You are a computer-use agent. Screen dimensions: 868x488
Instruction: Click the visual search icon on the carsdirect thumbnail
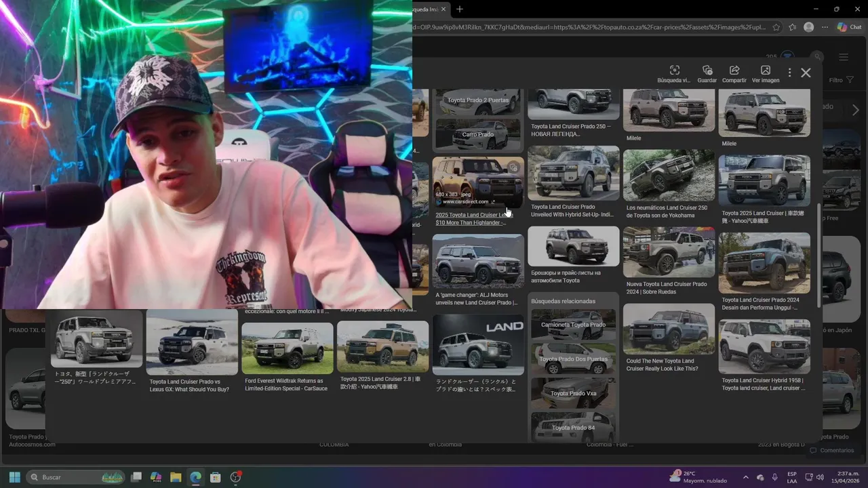click(513, 167)
